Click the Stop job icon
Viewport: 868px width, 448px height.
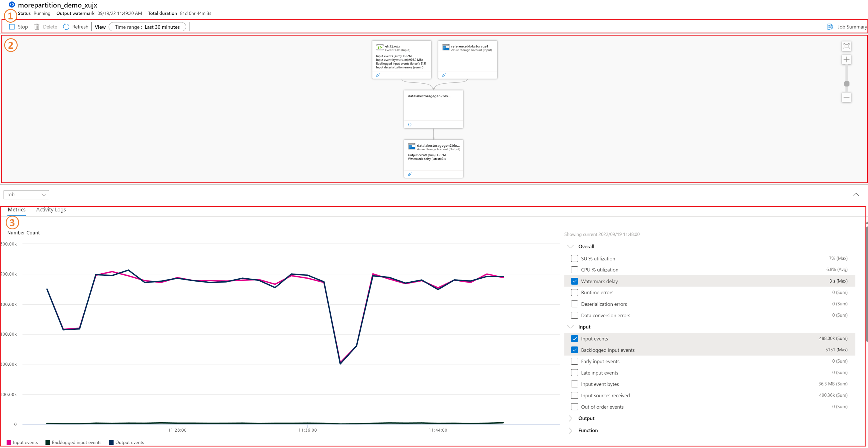coord(12,27)
